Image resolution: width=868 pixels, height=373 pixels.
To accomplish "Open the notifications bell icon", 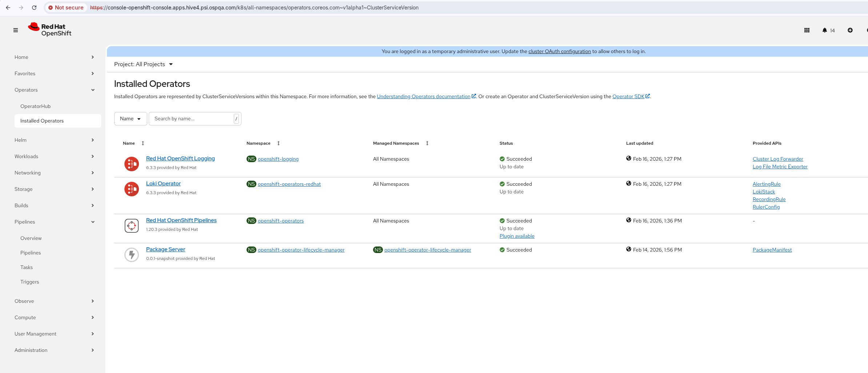I will tap(824, 30).
